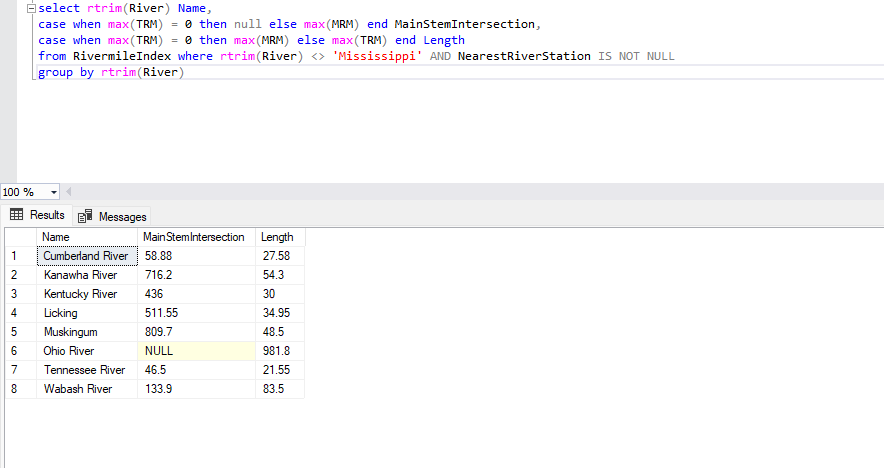Select the Muskingum cell
Screen dimensions: 884x468
click(x=87, y=332)
